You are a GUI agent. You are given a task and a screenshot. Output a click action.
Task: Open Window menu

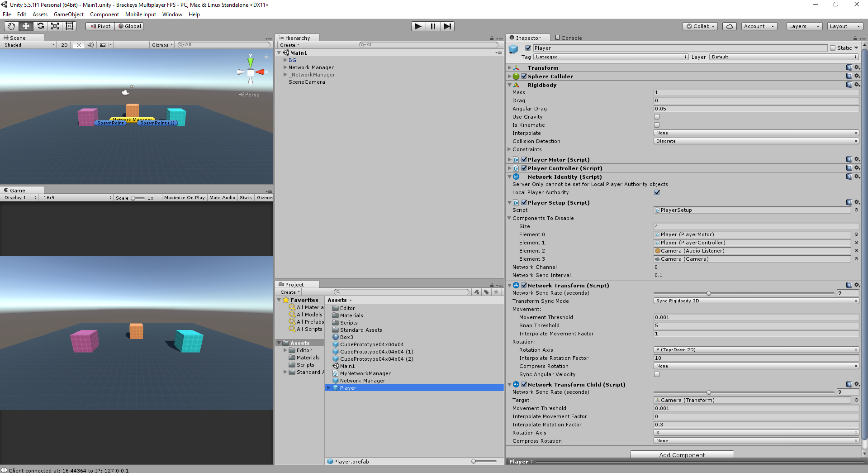tap(172, 14)
